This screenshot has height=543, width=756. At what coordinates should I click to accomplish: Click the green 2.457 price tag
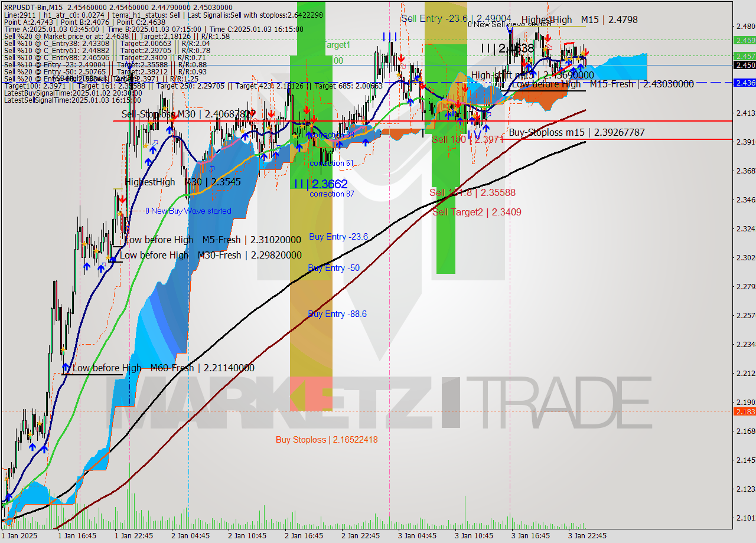744,55
